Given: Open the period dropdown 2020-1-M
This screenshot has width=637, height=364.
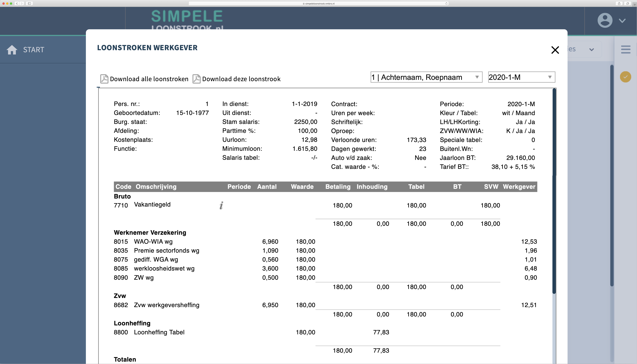Looking at the screenshot, I should (521, 77).
